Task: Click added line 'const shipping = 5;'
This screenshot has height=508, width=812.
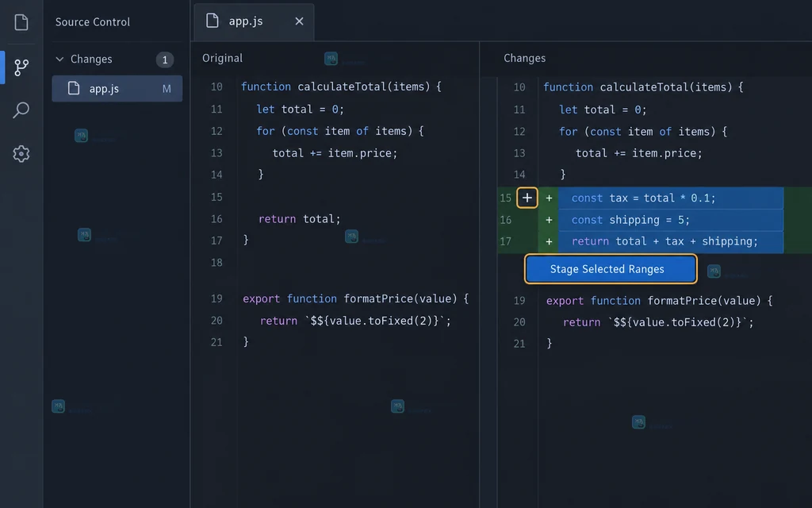Action: 630,220
